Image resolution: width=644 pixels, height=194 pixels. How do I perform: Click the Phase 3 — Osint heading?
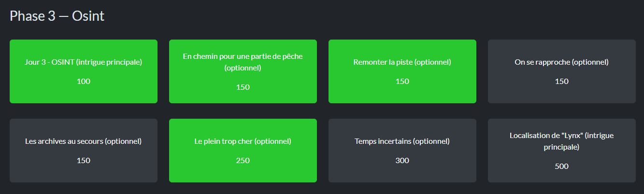pos(57,16)
